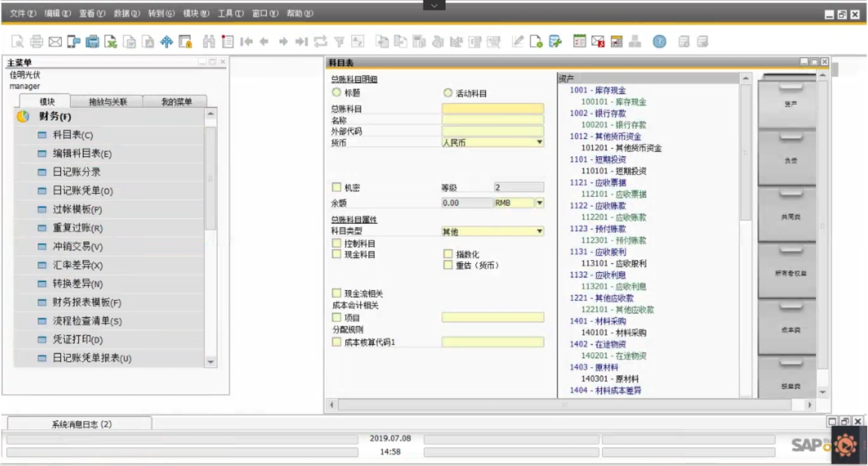The width and height of the screenshot is (868, 466).
Task: Click the blue arrows launch application icon
Action: [x=167, y=41]
